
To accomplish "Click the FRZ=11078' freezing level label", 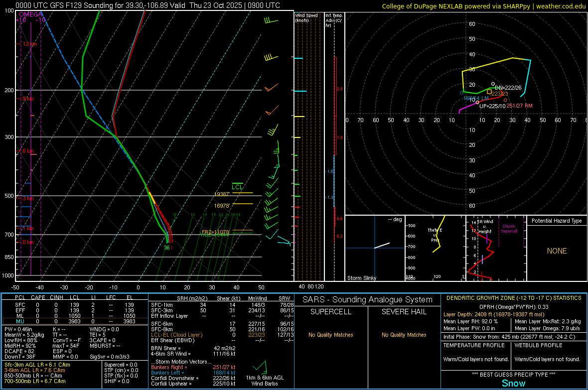I will (x=216, y=232).
